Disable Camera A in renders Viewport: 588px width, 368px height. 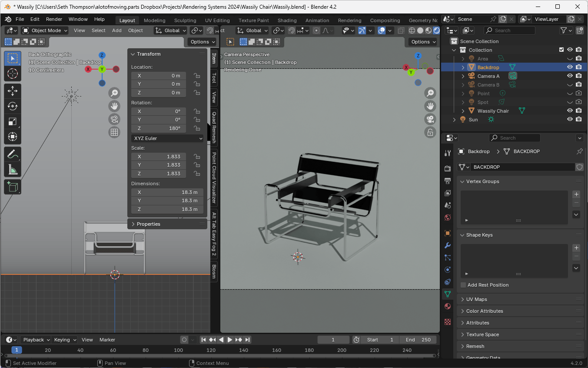(x=579, y=76)
